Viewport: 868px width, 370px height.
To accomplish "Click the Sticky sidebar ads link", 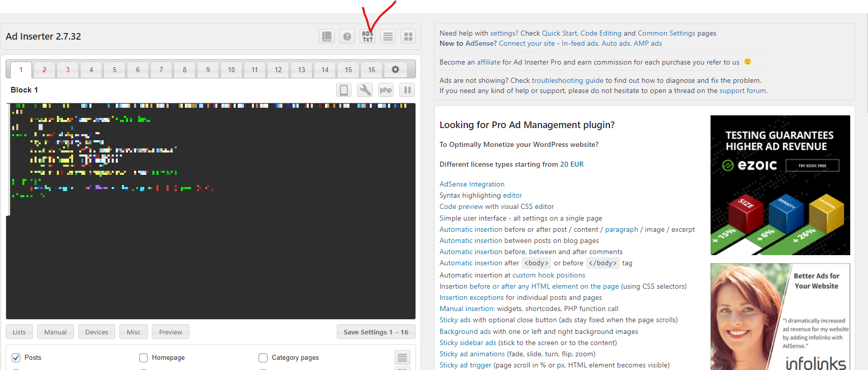I will [x=468, y=343].
